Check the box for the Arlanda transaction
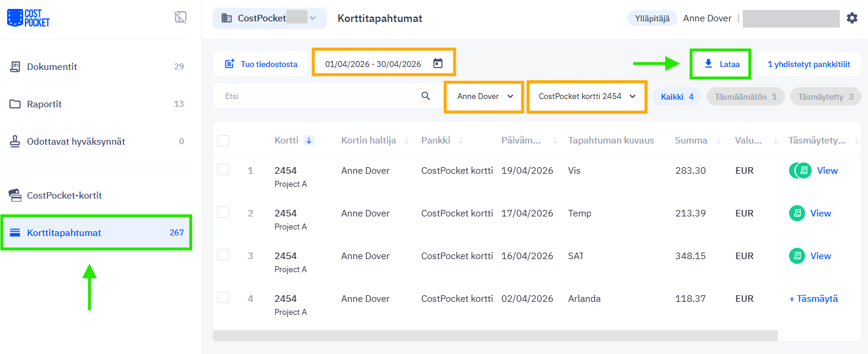868x354 pixels. (x=223, y=298)
